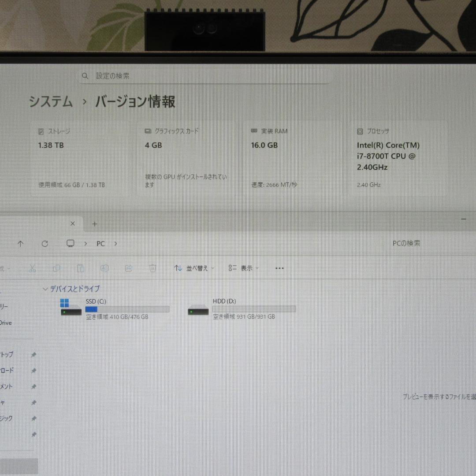The height and width of the screenshot is (476, 476).
Task: Collapse the デバイスとドライブ section
Action: tap(46, 289)
